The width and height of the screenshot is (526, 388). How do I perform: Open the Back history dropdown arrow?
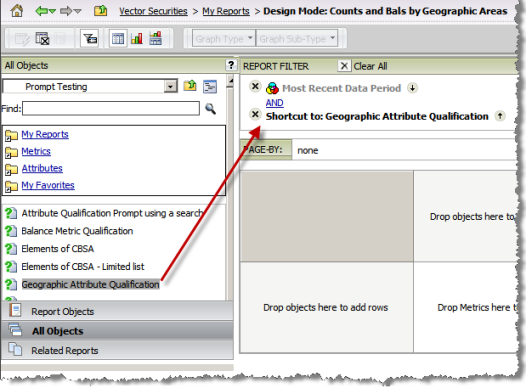tap(52, 11)
